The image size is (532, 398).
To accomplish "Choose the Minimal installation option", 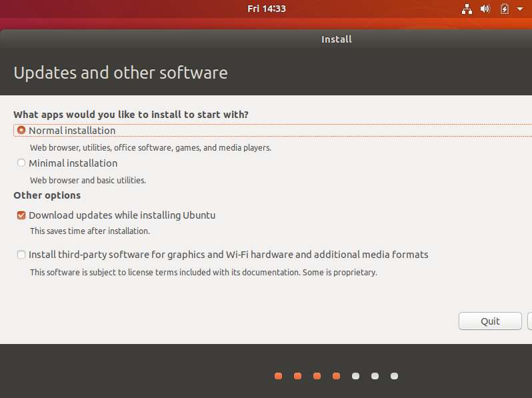I will [x=22, y=163].
